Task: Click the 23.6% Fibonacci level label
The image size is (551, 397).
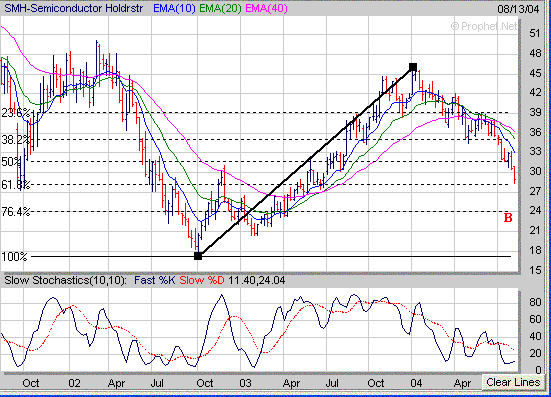Action: click(x=15, y=113)
